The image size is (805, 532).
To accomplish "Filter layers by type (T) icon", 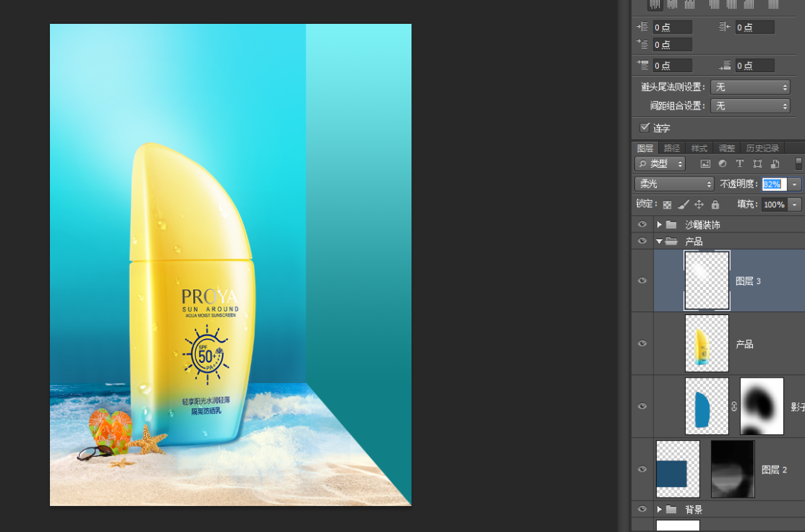I will (740, 164).
